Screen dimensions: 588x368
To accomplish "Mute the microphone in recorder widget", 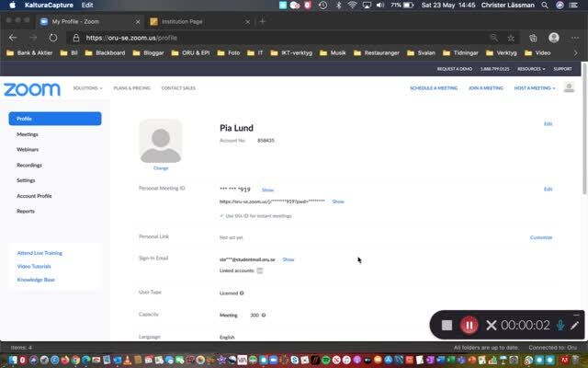I will [560, 325].
